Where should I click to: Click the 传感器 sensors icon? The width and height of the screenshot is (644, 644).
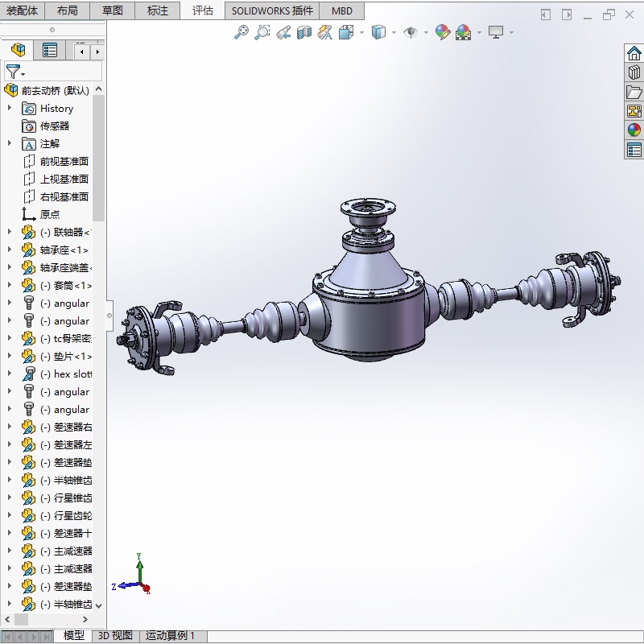click(29, 126)
